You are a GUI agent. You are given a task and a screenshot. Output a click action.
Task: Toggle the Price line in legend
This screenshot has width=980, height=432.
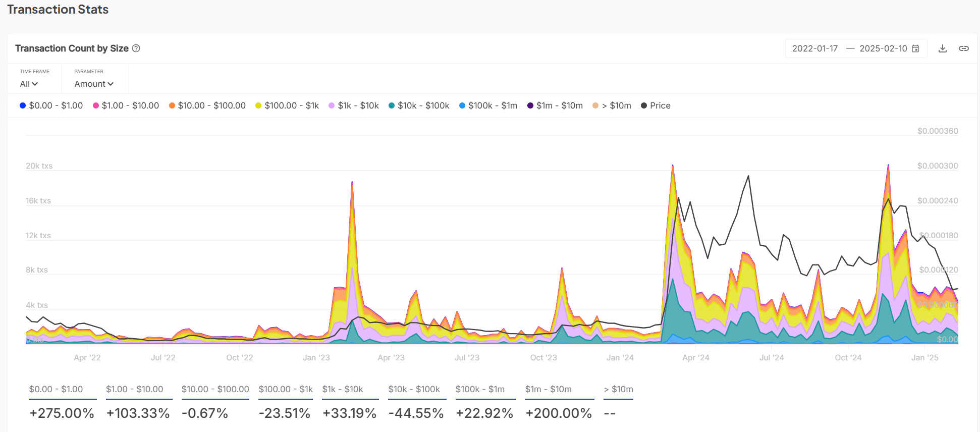(656, 105)
